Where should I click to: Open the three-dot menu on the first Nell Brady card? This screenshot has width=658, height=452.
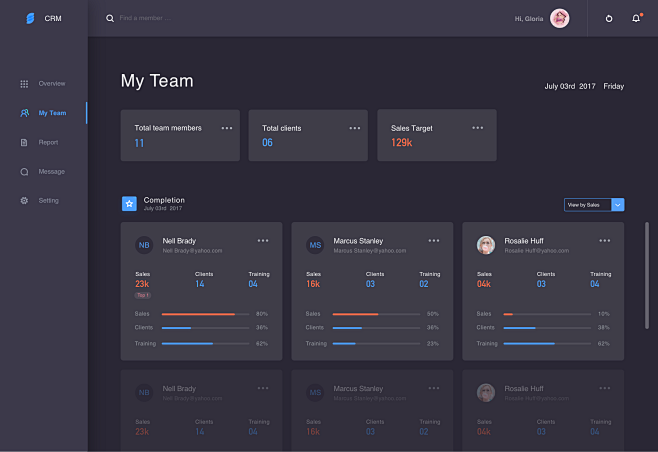(263, 240)
